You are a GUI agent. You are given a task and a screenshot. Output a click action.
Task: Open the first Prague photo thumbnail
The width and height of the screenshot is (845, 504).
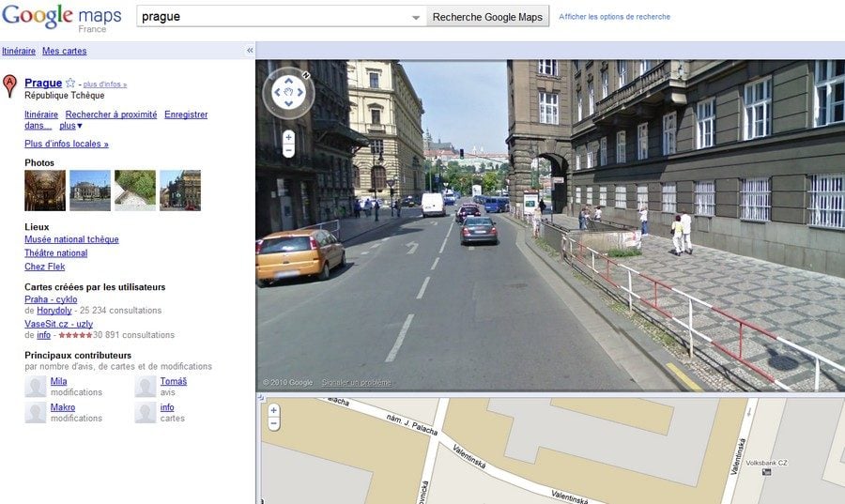44,191
